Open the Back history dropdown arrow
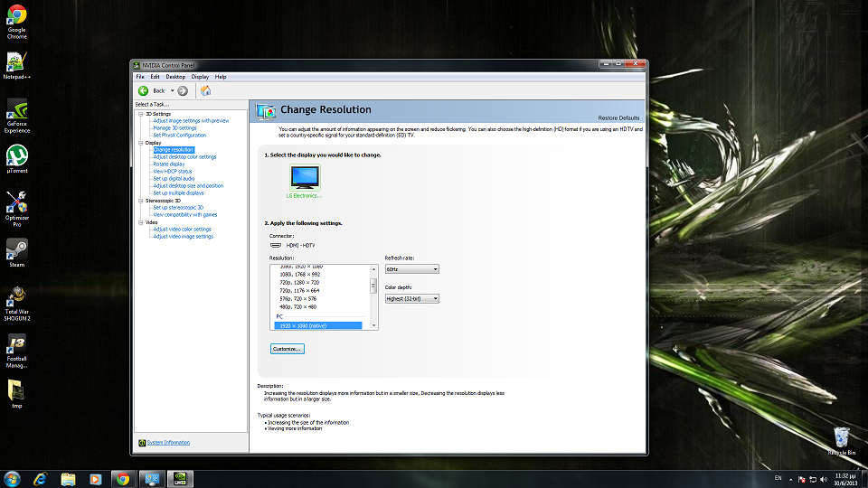 point(172,90)
